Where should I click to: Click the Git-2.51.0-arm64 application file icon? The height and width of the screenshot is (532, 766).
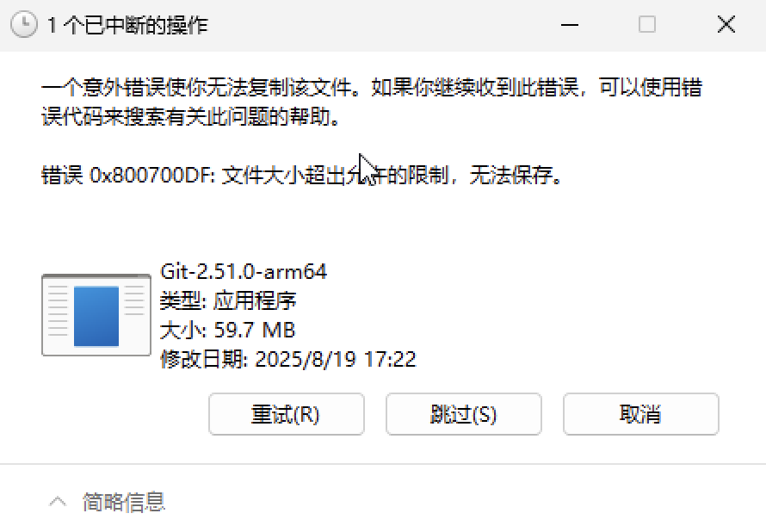tap(96, 315)
